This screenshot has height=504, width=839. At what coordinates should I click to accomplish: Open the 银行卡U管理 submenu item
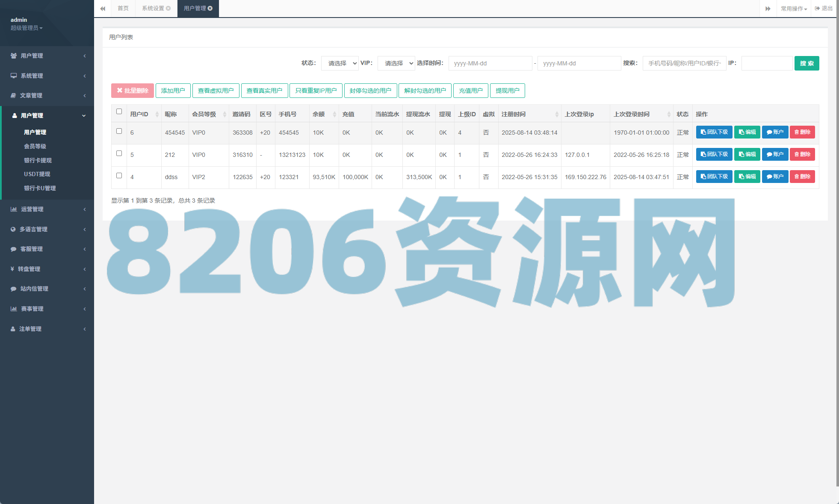point(40,188)
